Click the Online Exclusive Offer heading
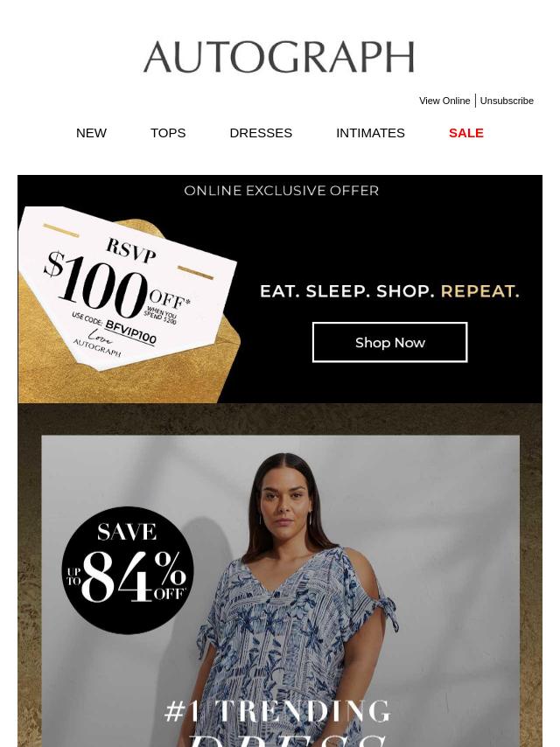Screen dimensions: 560x747 281,191
